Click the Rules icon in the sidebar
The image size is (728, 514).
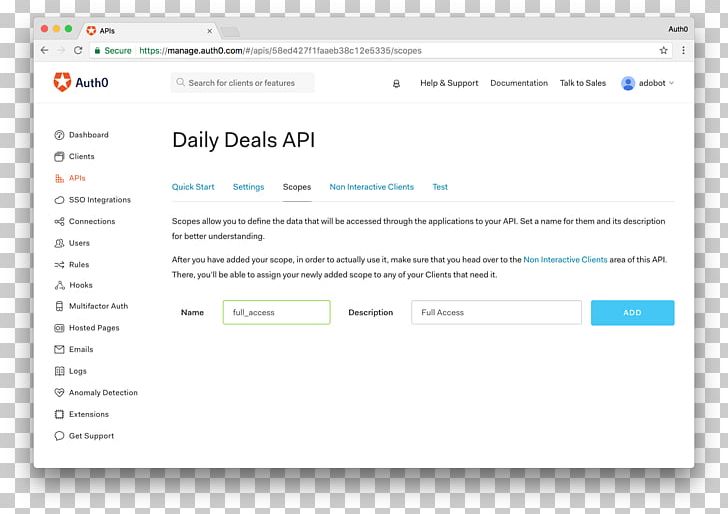click(x=59, y=265)
